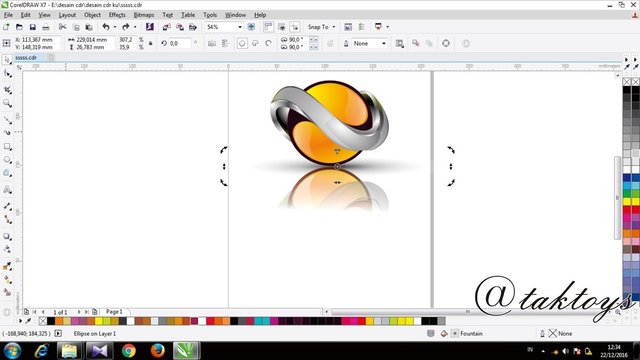Click the Export icon
The image size is (640, 360).
click(x=180, y=27)
